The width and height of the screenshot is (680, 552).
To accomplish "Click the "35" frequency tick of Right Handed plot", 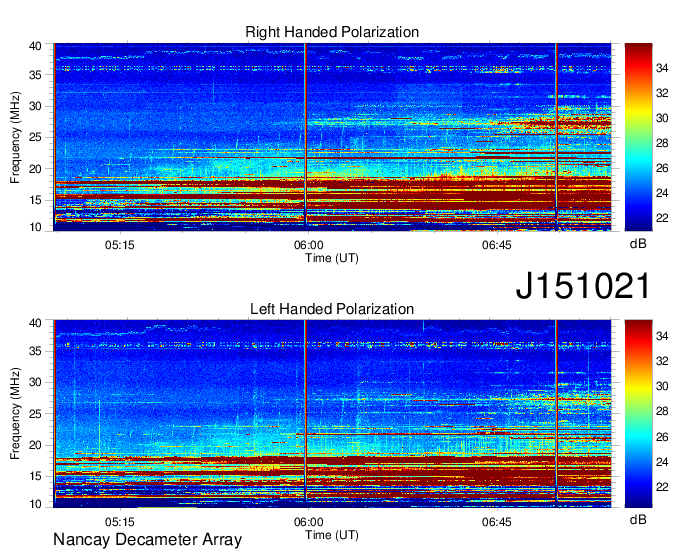I will pos(36,75).
